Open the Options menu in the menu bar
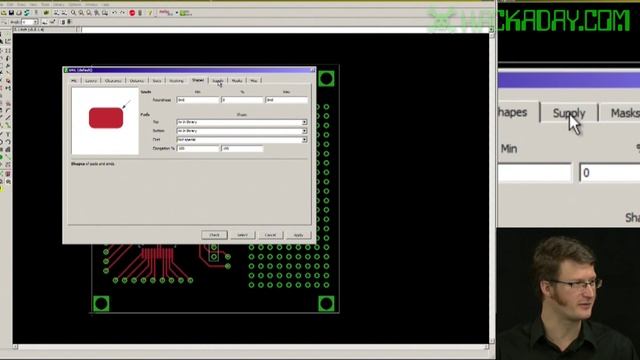Viewport: 640px width, 360px height. click(x=74, y=4)
